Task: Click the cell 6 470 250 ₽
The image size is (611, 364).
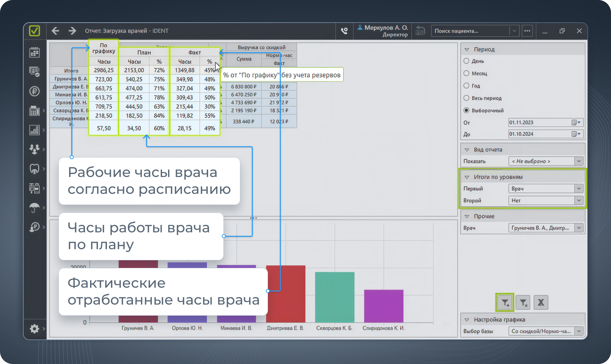Action: (x=244, y=94)
